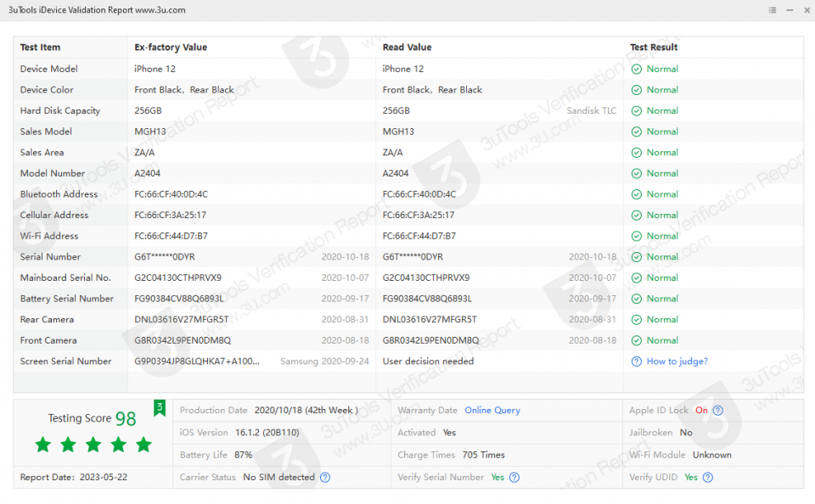
Task: Click Normal check icon for Front Camera
Action: pyautogui.click(x=636, y=341)
